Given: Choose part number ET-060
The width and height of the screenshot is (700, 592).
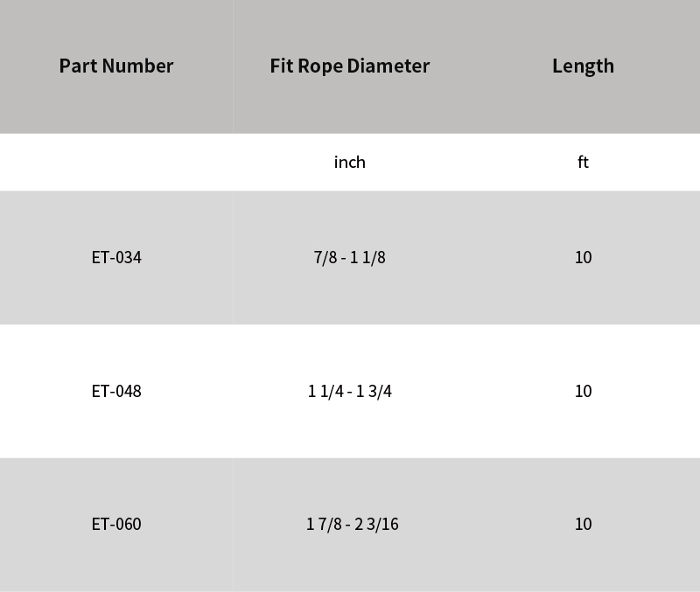Looking at the screenshot, I should [x=116, y=524].
